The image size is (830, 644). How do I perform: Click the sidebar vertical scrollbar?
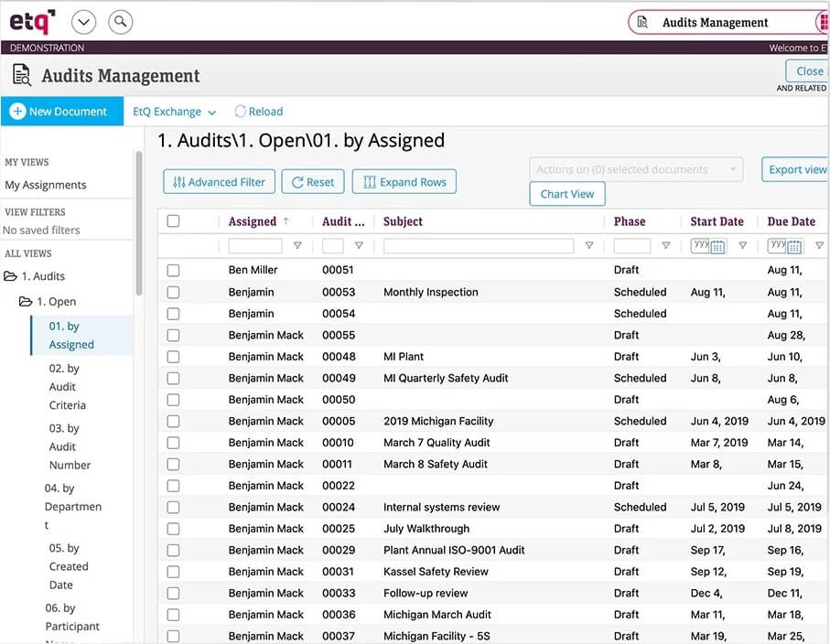pyautogui.click(x=139, y=222)
